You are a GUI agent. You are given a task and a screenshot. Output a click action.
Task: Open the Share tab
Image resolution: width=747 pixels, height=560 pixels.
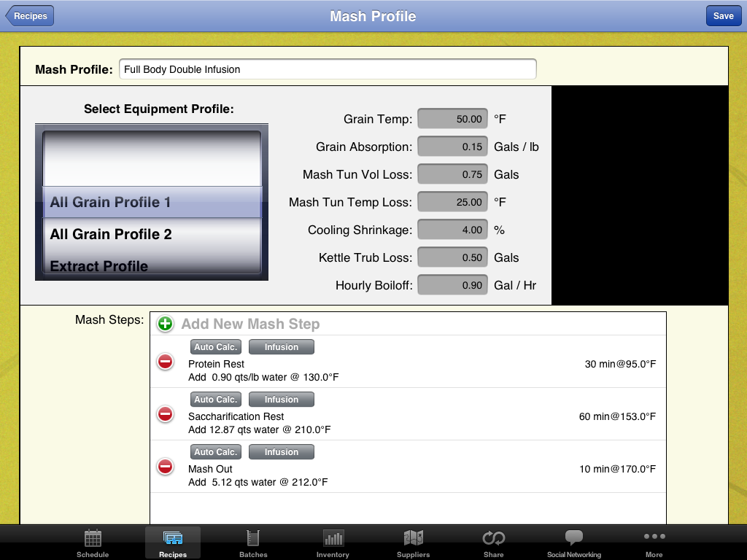point(494,542)
